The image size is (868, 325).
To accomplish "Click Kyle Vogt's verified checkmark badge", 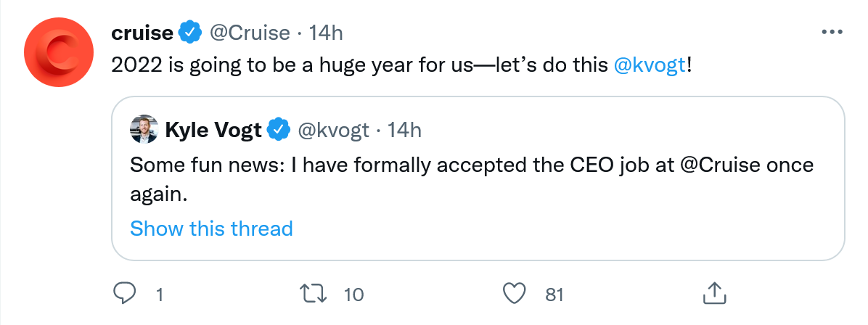I will pyautogui.click(x=279, y=130).
